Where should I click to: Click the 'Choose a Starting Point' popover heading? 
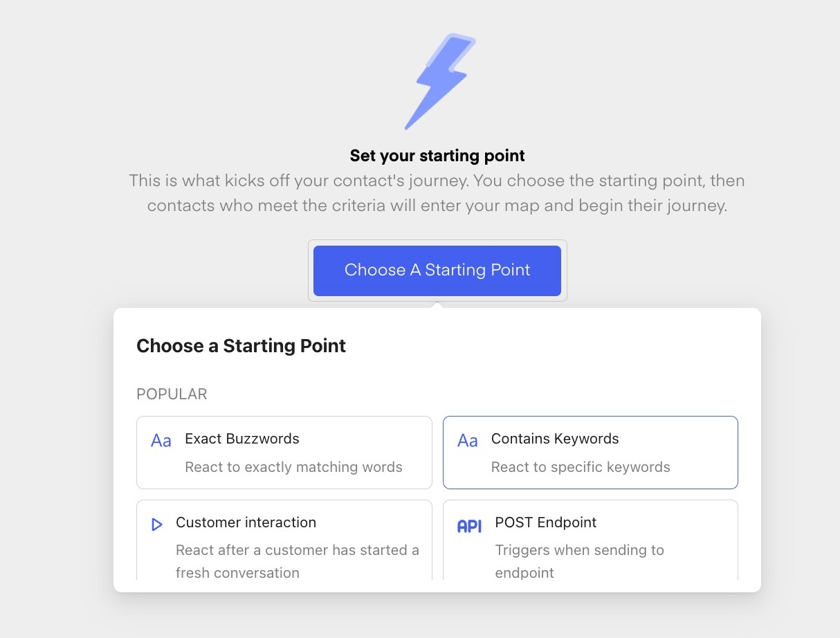tap(241, 345)
